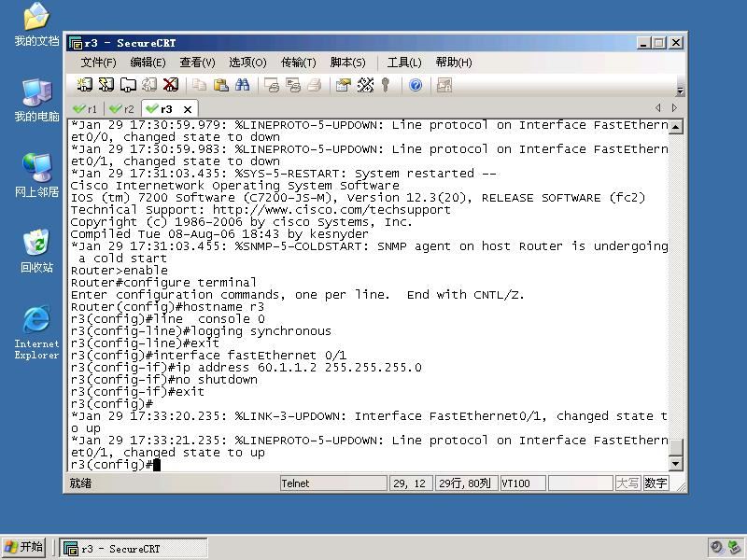
Task: Click terminal scrollbar up arrow
Action: [676, 126]
